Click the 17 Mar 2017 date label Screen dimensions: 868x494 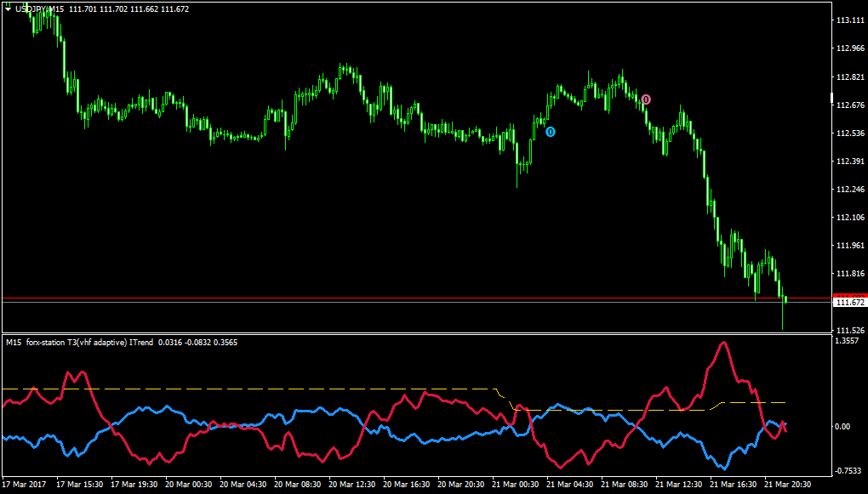pos(24,483)
